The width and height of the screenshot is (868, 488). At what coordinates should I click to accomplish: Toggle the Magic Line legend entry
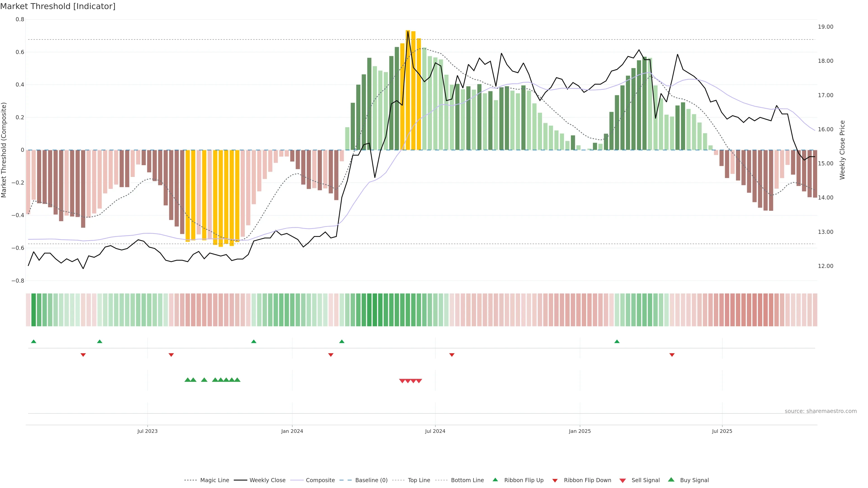(214, 480)
